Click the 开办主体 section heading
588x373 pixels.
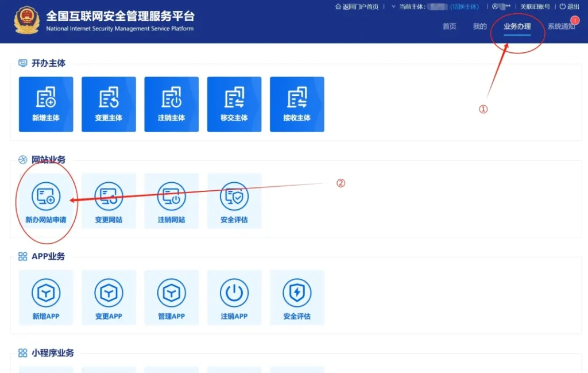point(48,63)
